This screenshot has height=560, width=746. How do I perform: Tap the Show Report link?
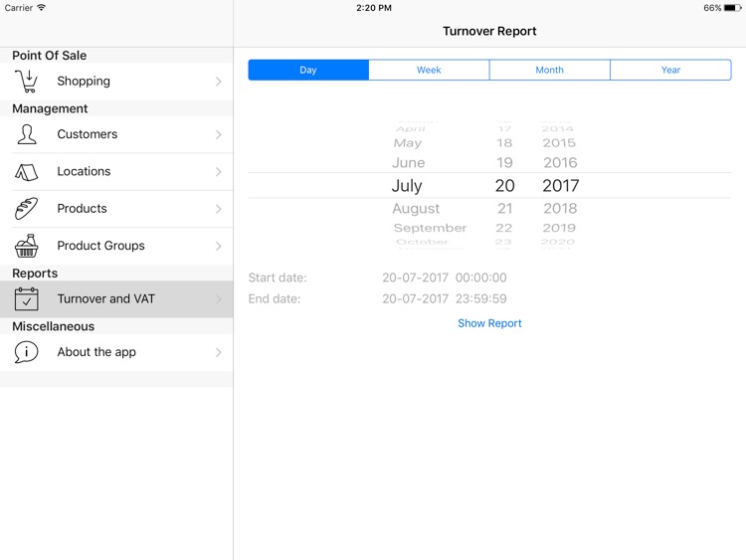point(489,323)
